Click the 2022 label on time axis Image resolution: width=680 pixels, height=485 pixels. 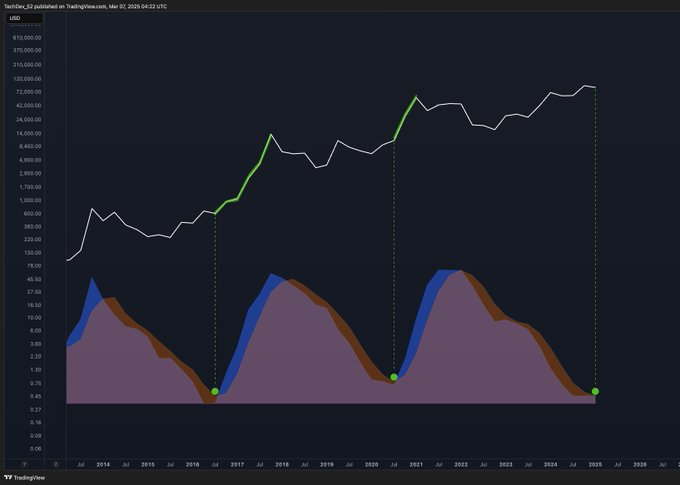coord(461,464)
